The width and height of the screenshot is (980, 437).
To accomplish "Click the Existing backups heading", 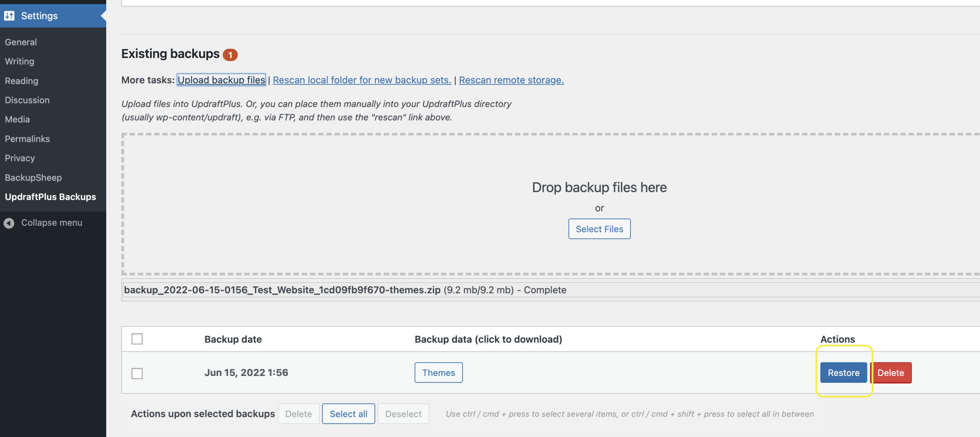I will [171, 54].
